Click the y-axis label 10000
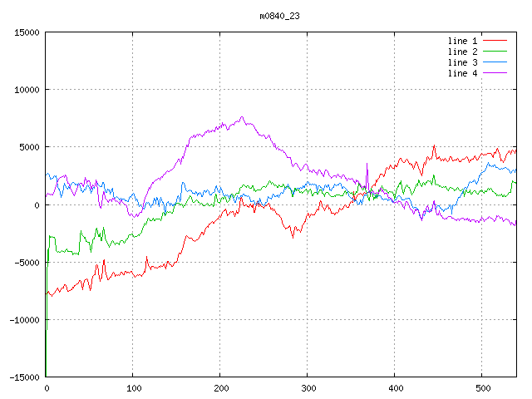This screenshot has width=532, height=399. coord(27,90)
